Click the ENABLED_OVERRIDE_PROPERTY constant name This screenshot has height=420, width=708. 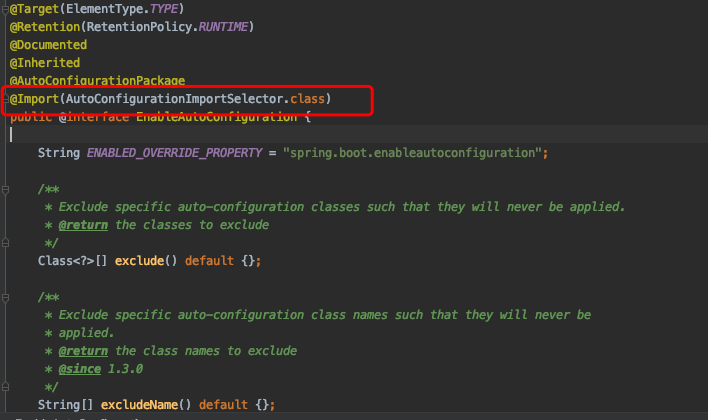point(174,153)
